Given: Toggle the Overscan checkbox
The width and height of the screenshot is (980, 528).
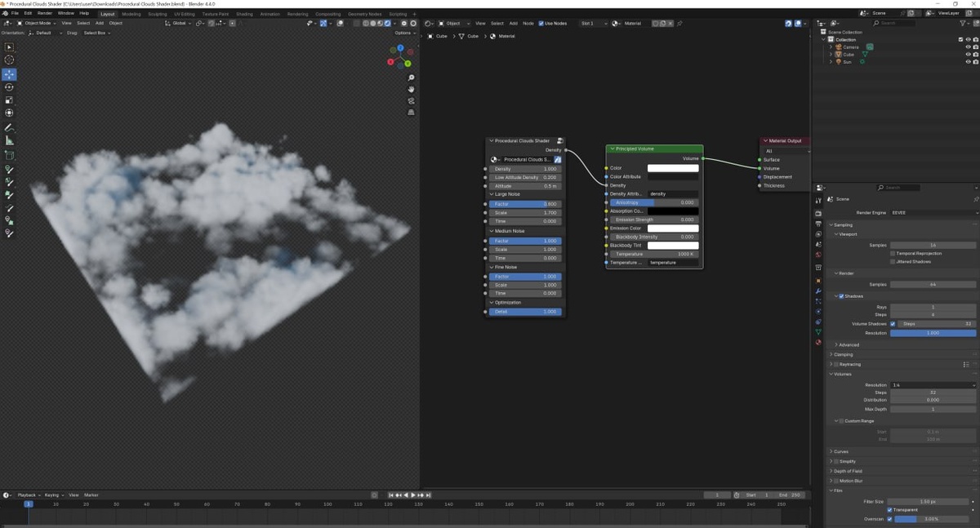Looking at the screenshot, I should coord(890,518).
